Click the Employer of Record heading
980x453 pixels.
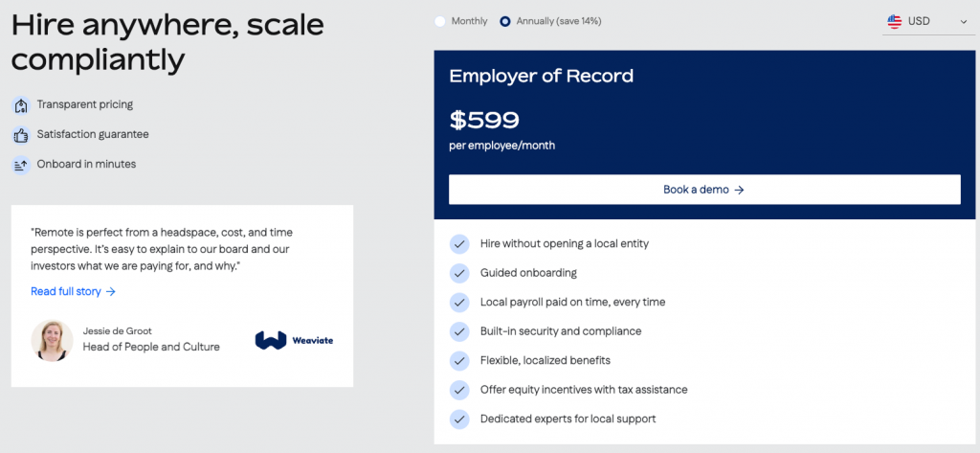[542, 77]
